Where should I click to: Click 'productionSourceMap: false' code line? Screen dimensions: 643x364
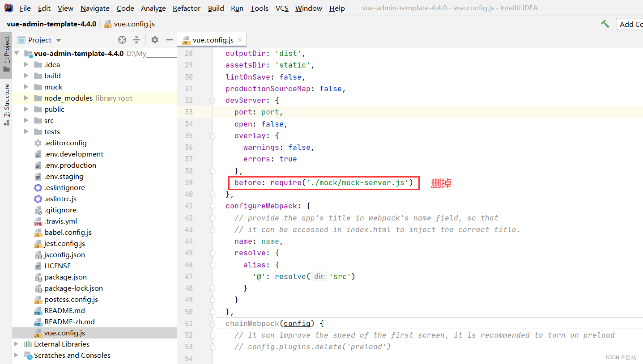click(285, 89)
